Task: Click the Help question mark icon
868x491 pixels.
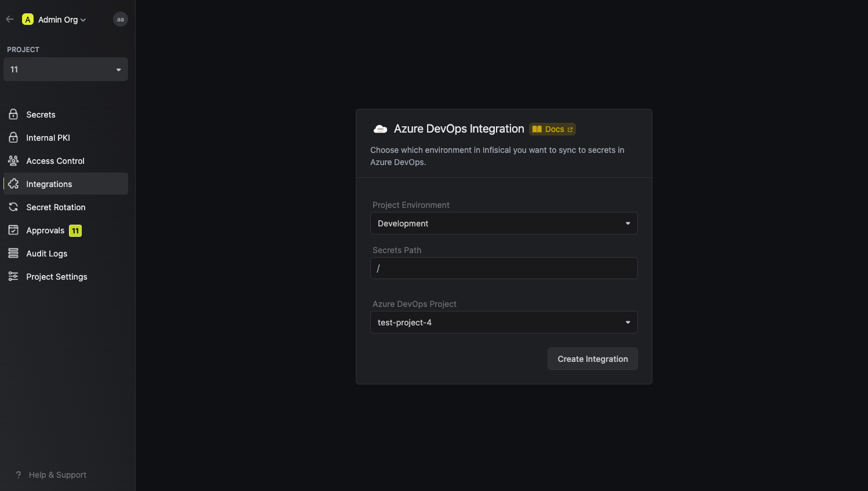Action: 19,475
